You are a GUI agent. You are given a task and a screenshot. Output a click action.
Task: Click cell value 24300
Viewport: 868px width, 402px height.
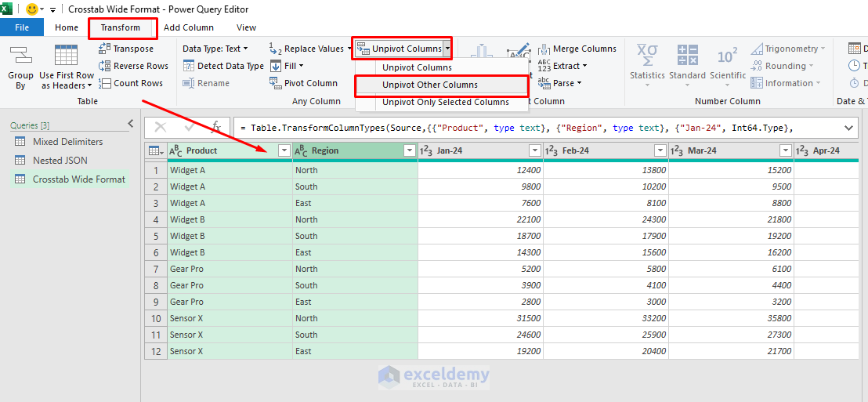tap(606, 220)
